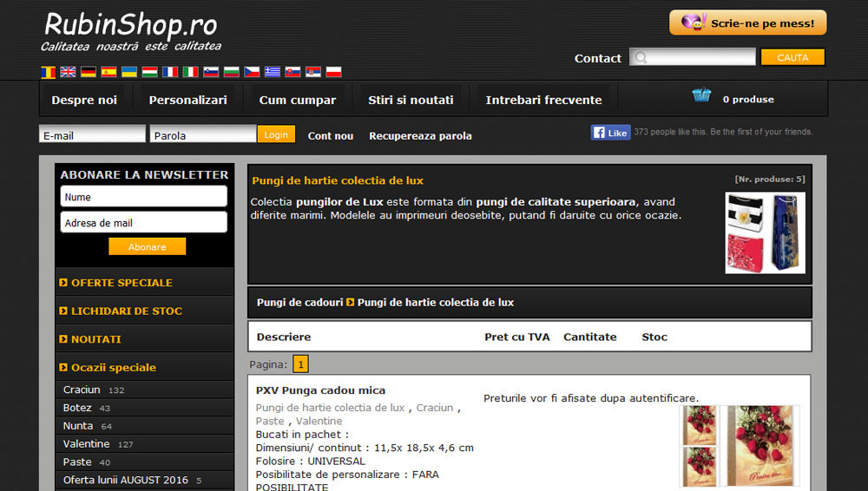
Task: Click the Login button
Action: [x=276, y=134]
